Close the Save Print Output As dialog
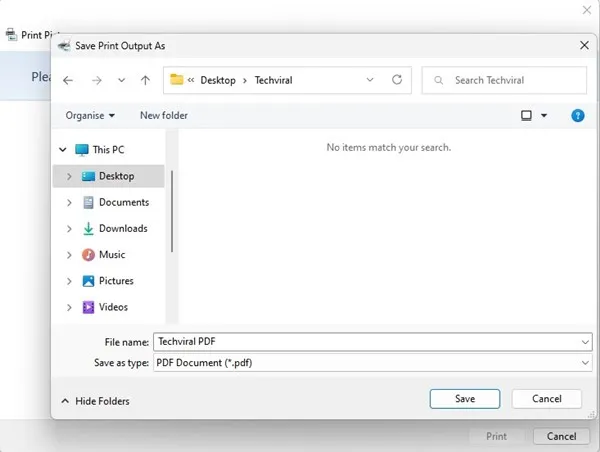This screenshot has width=600, height=452. pyautogui.click(x=584, y=46)
